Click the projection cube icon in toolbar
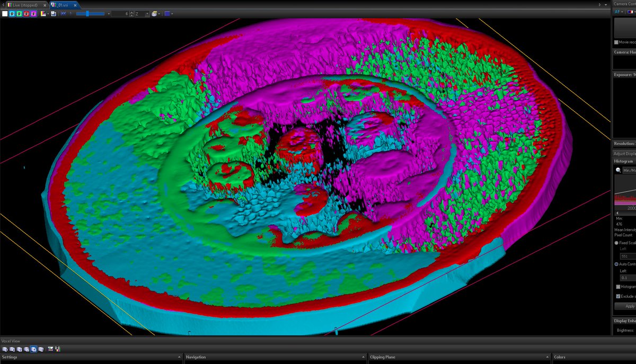Image resolution: width=636 pixels, height=364 pixels. (154, 14)
